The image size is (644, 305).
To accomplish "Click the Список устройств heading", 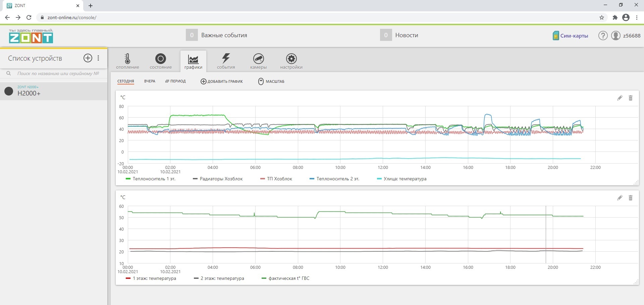I will (35, 58).
